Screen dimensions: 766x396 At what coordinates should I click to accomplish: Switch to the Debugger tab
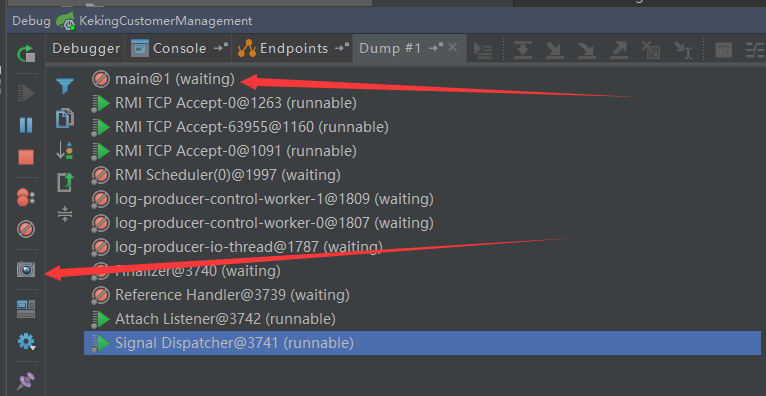coord(86,48)
